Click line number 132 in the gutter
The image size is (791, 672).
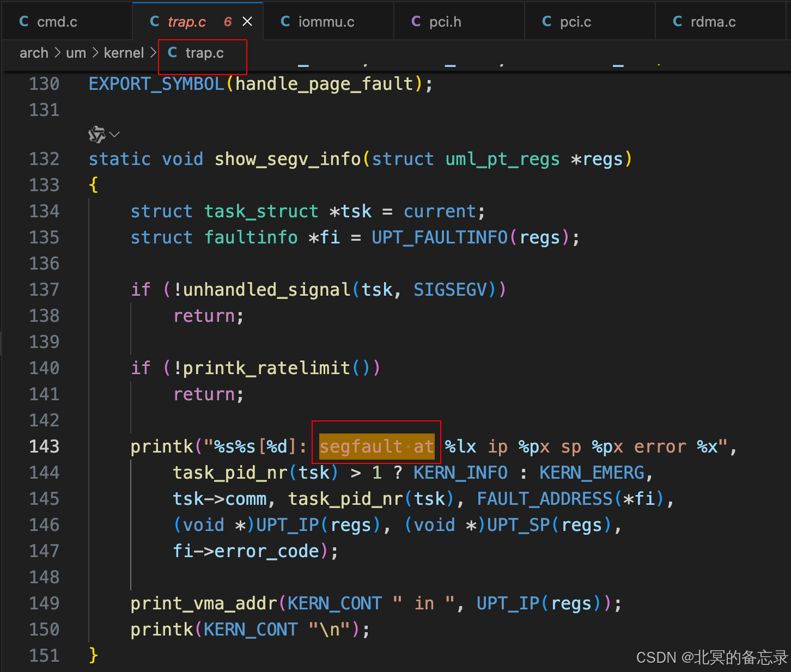[x=44, y=159]
